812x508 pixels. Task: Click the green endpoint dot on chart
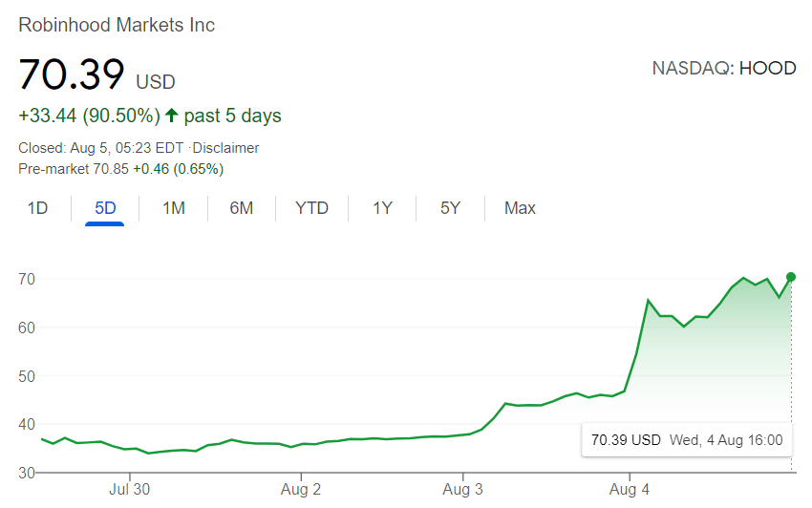[791, 277]
